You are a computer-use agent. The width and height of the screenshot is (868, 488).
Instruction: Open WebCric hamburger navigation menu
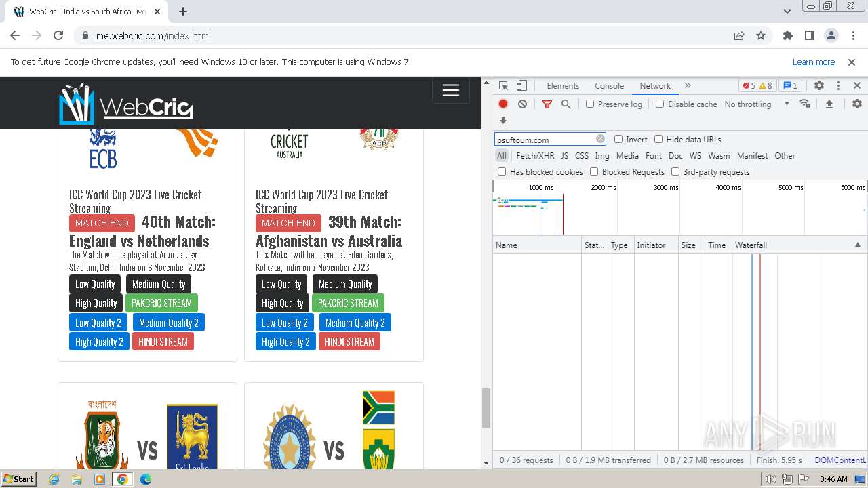coord(451,90)
